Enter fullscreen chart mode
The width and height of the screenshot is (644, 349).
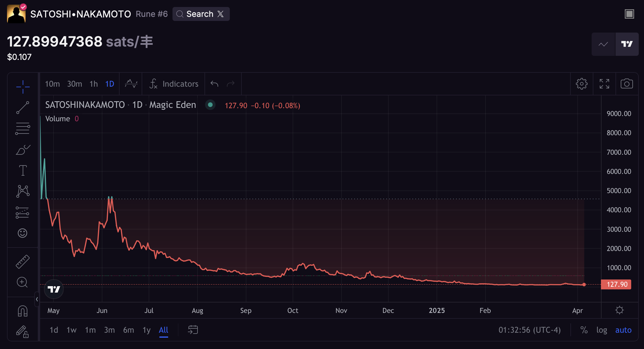pos(604,84)
